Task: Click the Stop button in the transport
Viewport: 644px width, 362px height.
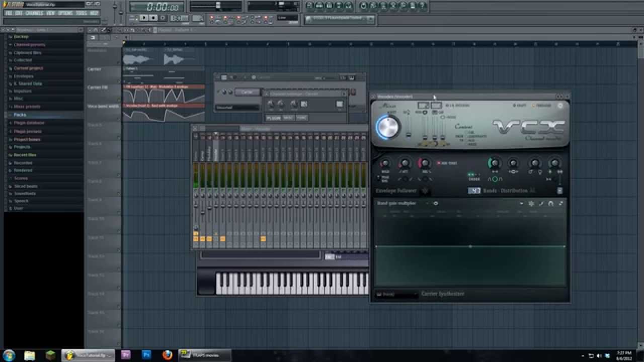Action: point(153,18)
